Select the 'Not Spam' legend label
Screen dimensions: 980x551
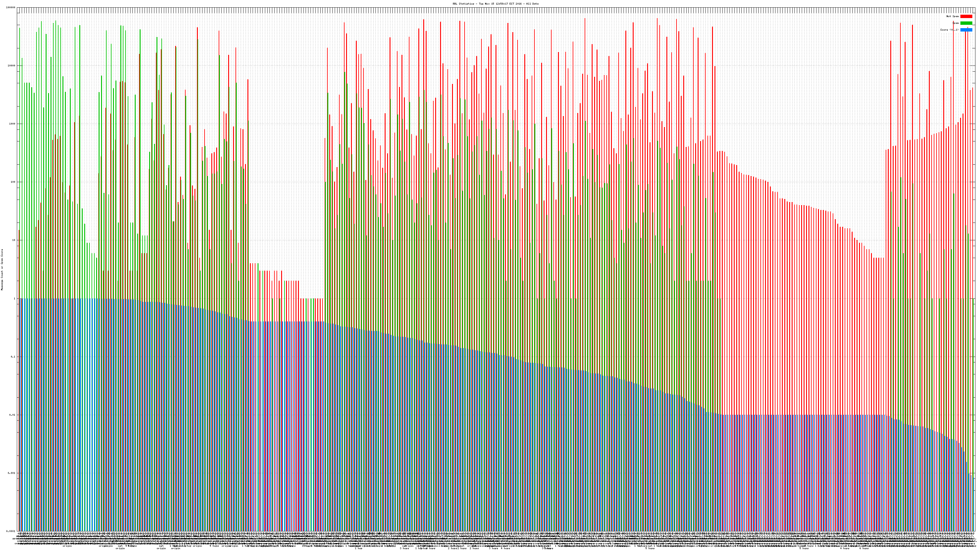point(953,16)
